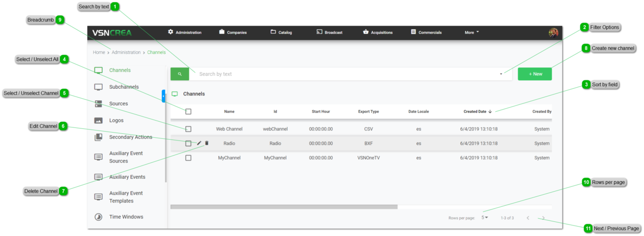Click the Home breadcrumb link
644x236 pixels.
tap(99, 52)
